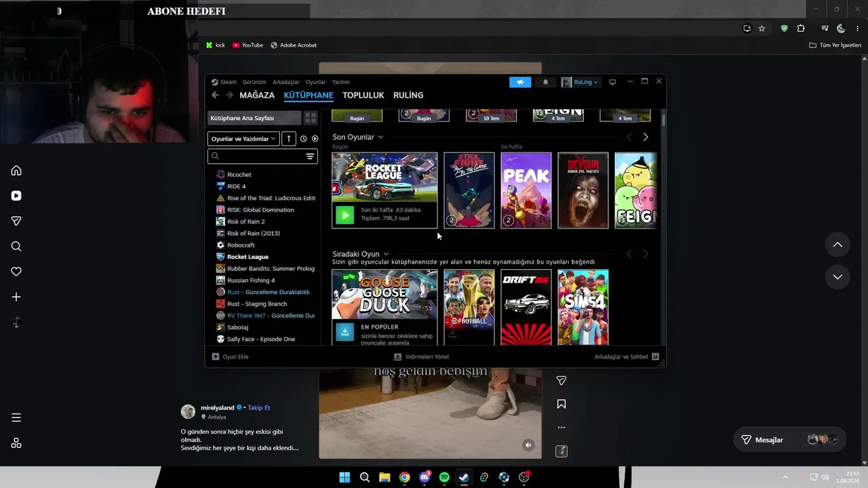The image size is (868, 488).
Task: Go back with Steam's left navigation arrow
Action: click(215, 96)
